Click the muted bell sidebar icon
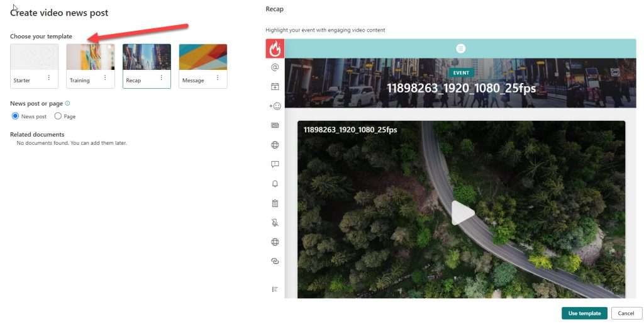 [275, 222]
